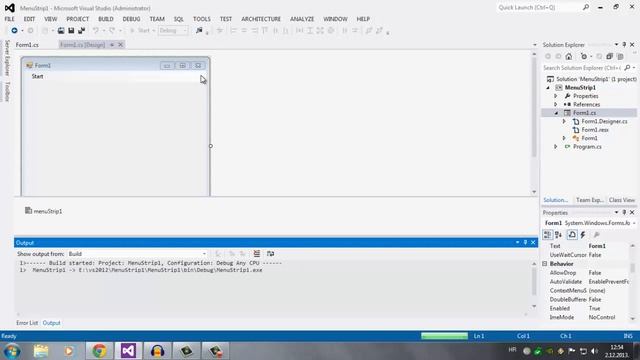This screenshot has width=640, height=360.
Task: Close the Form1.cs [Design] tab
Action: click(120, 45)
